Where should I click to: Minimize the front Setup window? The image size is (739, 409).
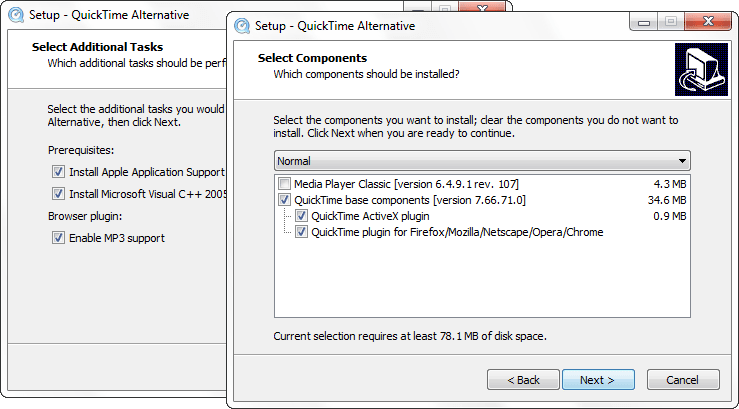pos(644,22)
